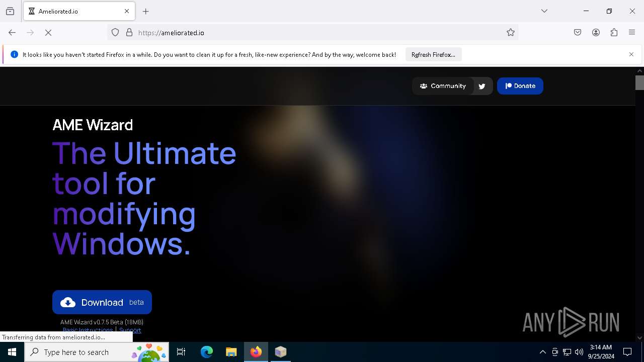
Task: Click the site security padlock icon
Action: (129, 33)
